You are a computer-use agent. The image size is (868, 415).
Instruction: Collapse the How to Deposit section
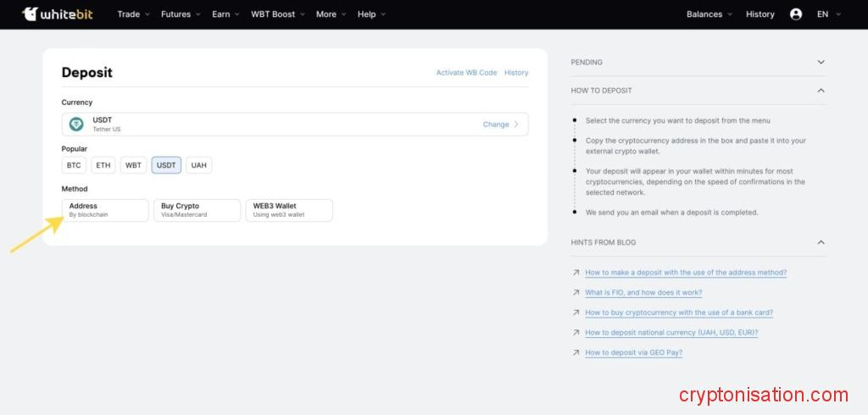pos(820,91)
